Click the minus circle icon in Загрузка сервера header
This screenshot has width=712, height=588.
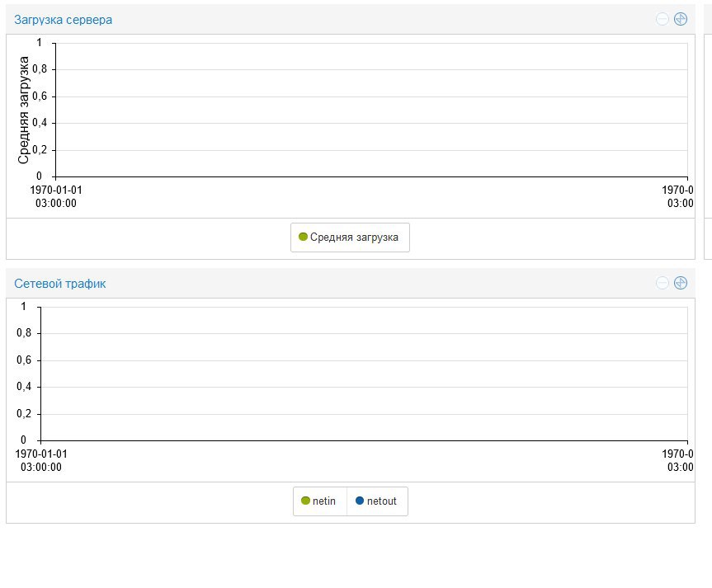pos(662,19)
